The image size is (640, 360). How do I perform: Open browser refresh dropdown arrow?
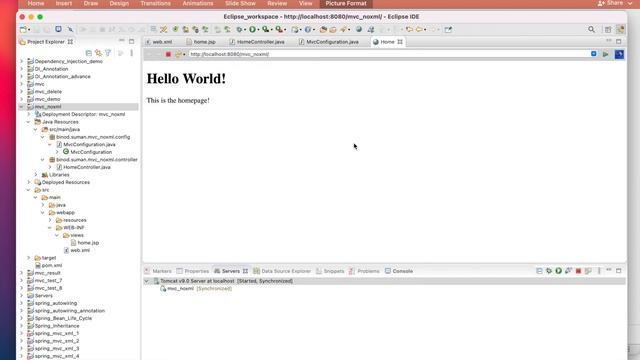click(x=184, y=55)
